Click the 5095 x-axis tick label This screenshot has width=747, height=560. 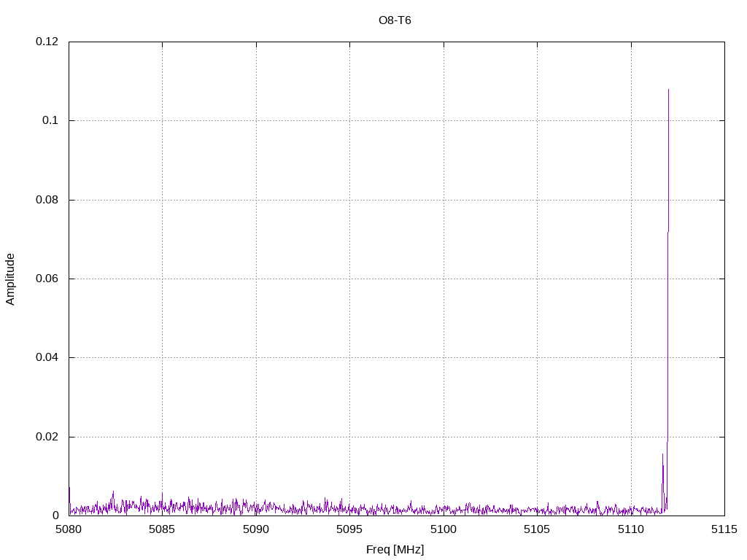coord(349,529)
